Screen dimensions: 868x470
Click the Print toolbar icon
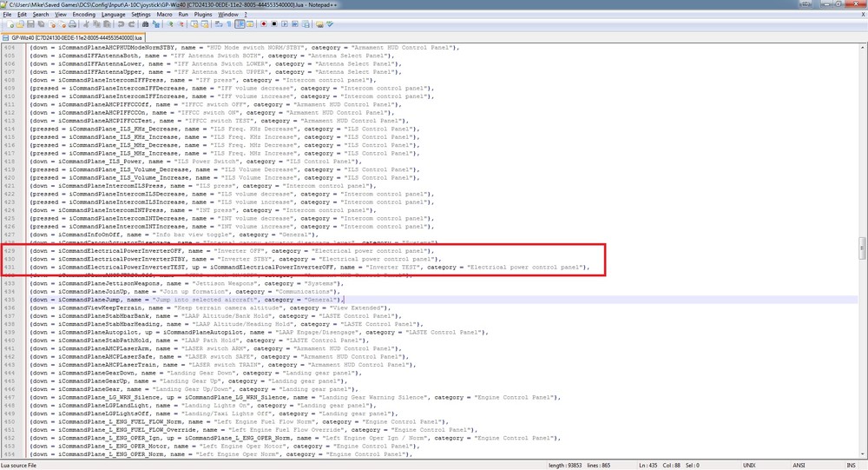pyautogui.click(x=73, y=24)
